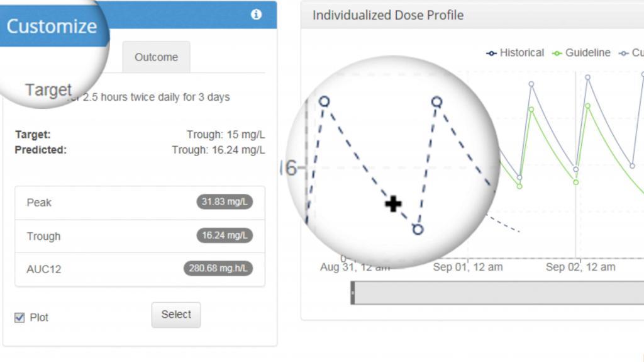Viewport: 644px width, 362px height.
Task: Open the Customize header tab
Action: click(52, 26)
